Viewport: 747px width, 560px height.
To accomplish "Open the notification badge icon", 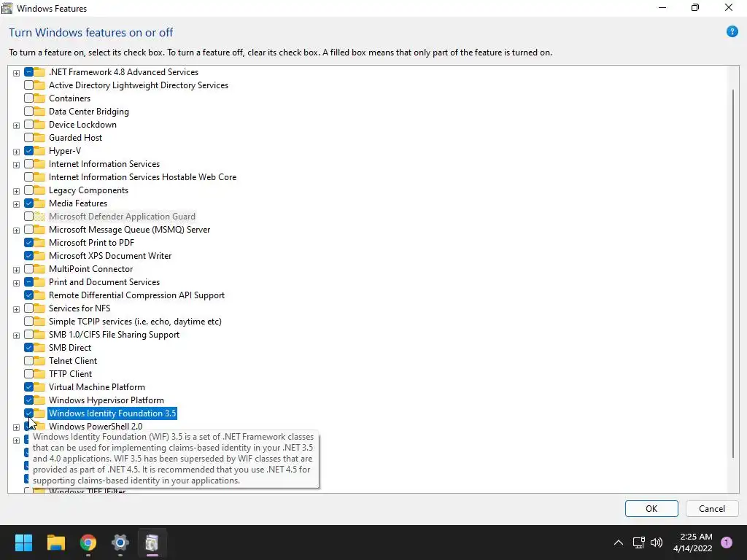I will click(727, 542).
